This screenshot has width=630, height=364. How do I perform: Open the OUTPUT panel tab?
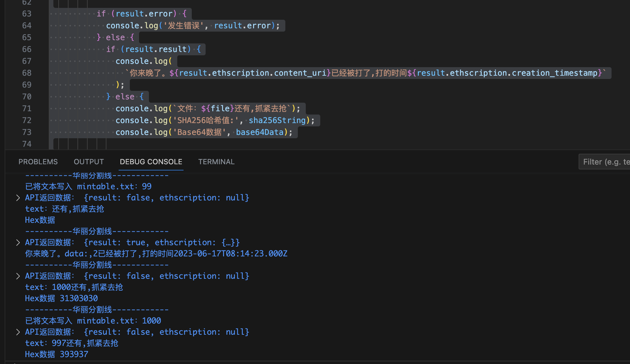(89, 162)
